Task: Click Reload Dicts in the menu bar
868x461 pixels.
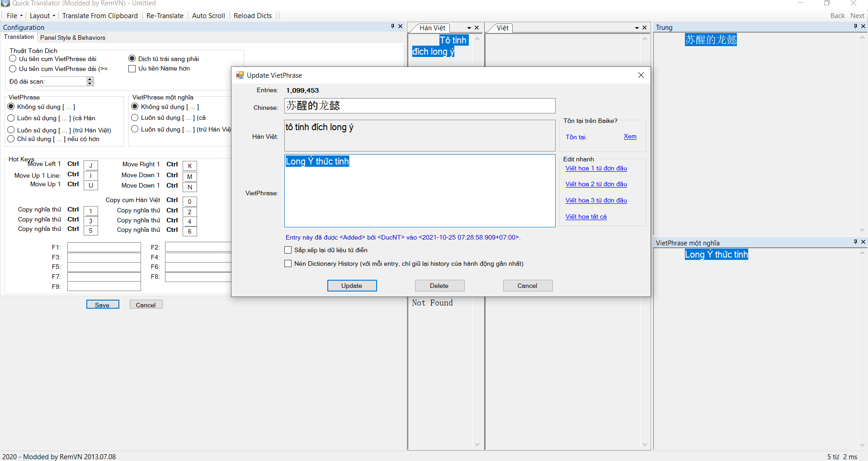Action: (253, 16)
